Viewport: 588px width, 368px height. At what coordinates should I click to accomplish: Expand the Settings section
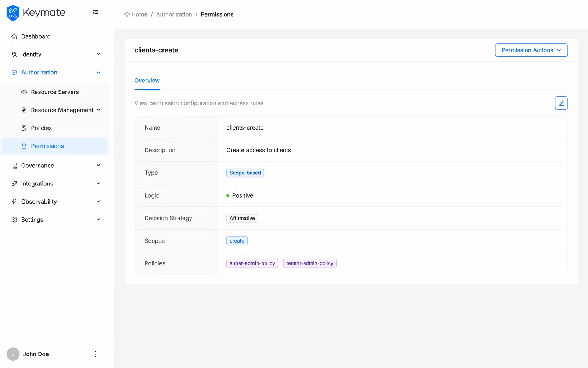pyautogui.click(x=98, y=219)
